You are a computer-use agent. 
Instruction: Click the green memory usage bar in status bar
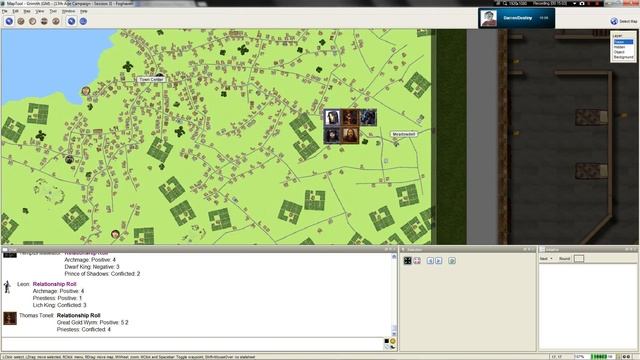point(603,357)
